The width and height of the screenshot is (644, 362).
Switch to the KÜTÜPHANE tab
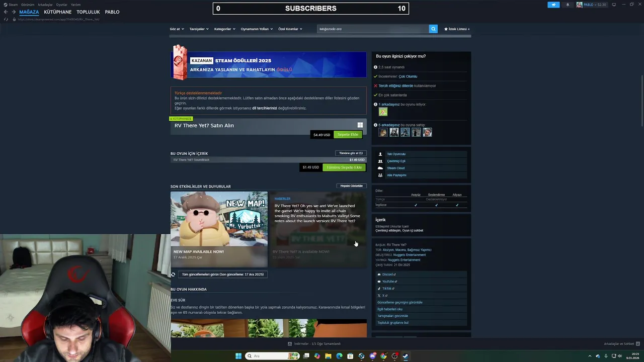click(x=58, y=12)
